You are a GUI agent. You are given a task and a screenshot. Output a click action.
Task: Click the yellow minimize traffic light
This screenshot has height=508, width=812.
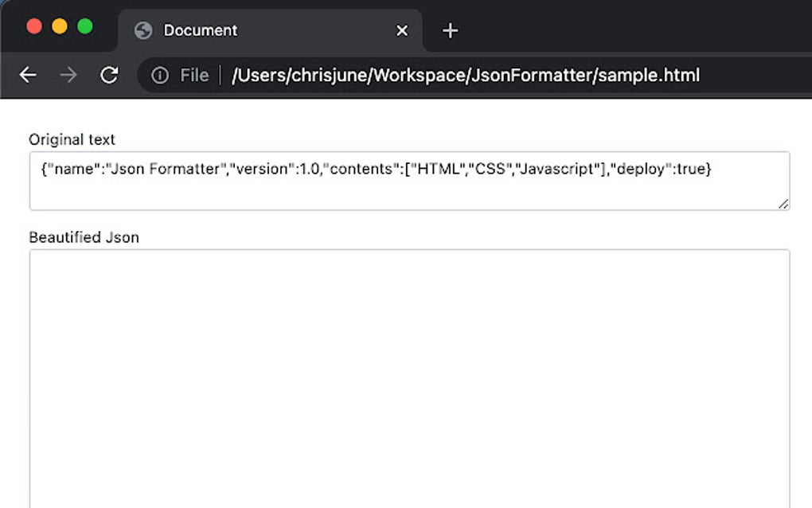click(57, 25)
